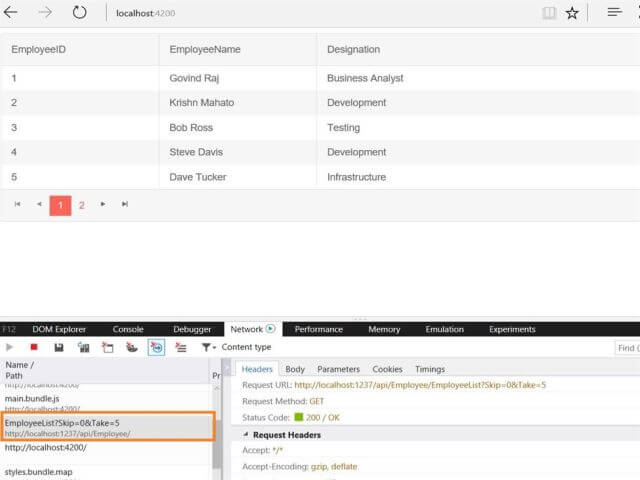The height and width of the screenshot is (480, 640).
Task: Click the Request URL link value
Action: click(x=420, y=385)
